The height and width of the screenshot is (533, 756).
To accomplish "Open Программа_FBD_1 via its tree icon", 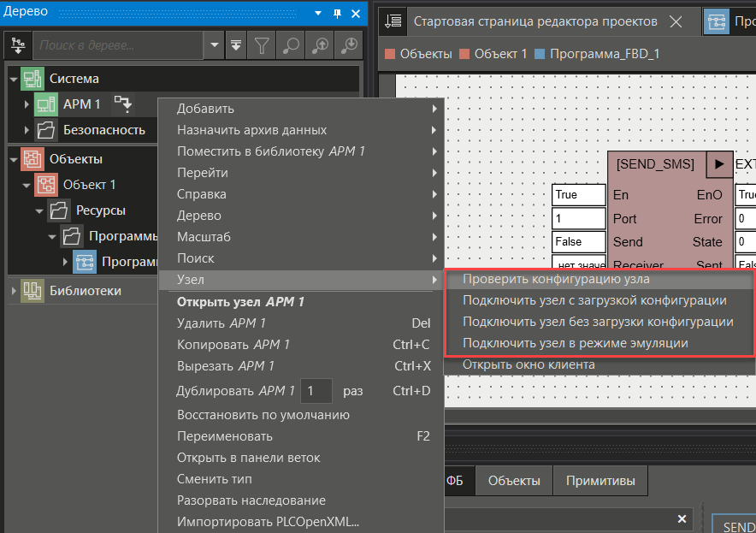I will coord(86,263).
